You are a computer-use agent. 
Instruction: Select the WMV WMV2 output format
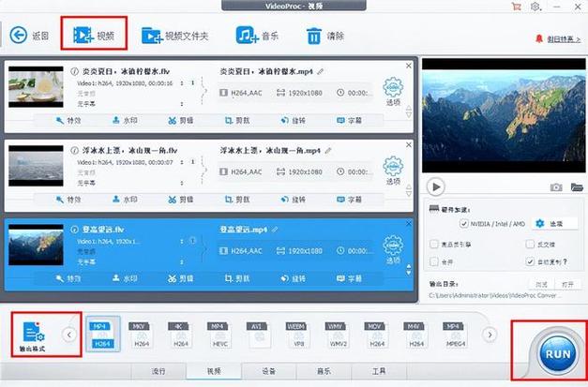[x=338, y=335]
